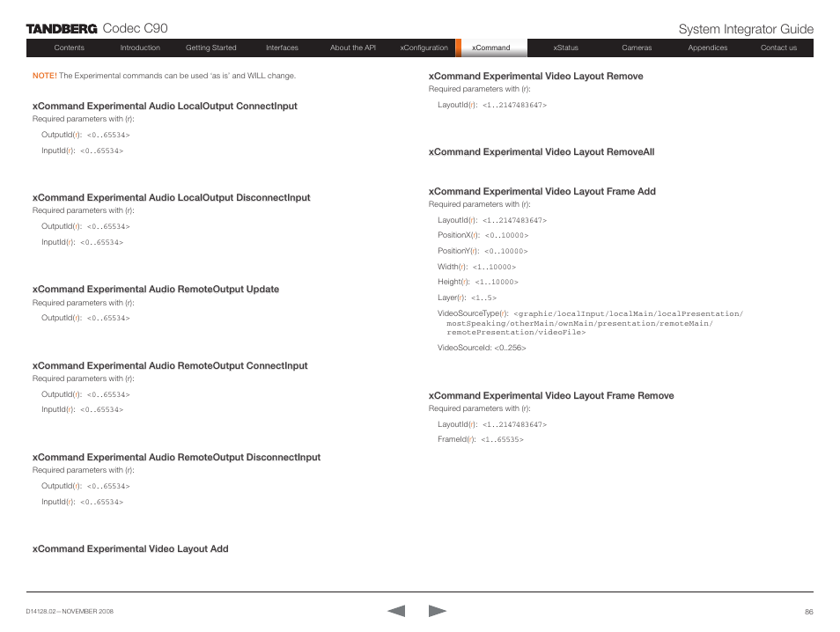Click the Audio RemoteOutput Update heading
The width and height of the screenshot is (840, 632).
156,290
